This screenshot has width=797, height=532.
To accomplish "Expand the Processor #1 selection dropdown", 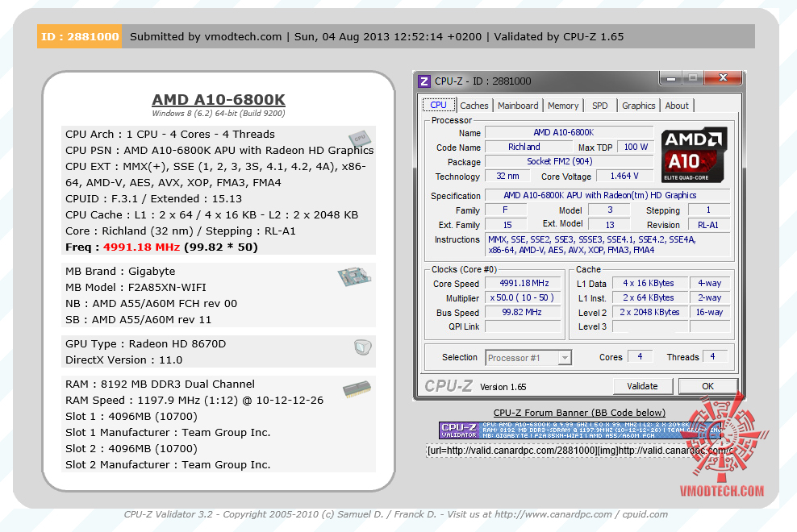I will pos(565,358).
